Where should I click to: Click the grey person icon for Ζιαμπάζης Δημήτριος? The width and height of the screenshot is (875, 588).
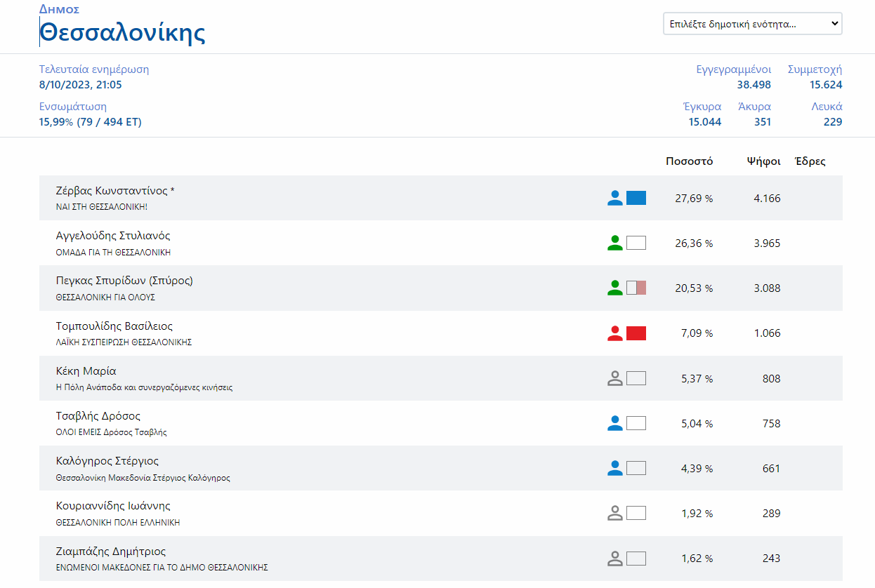614,559
